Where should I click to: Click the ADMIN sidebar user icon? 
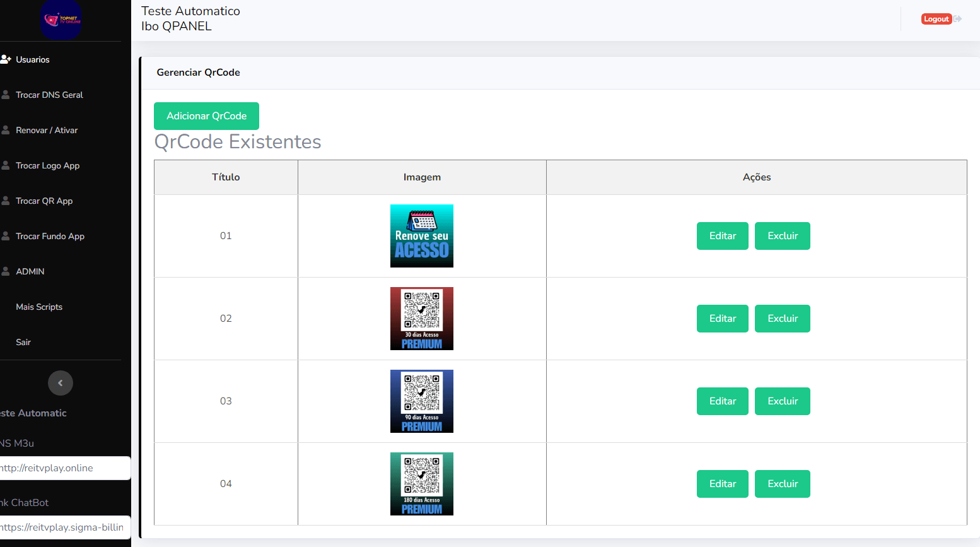pyautogui.click(x=6, y=271)
